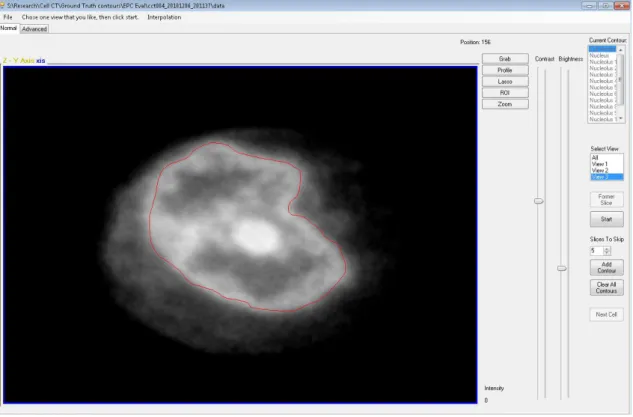This screenshot has height=417, width=633.
Task: Switch to the Advanced tab
Action: point(34,29)
